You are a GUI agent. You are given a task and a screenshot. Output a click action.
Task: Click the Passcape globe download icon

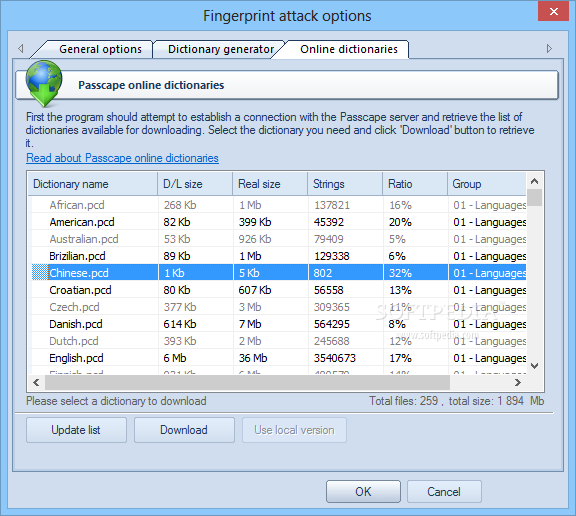coord(44,83)
